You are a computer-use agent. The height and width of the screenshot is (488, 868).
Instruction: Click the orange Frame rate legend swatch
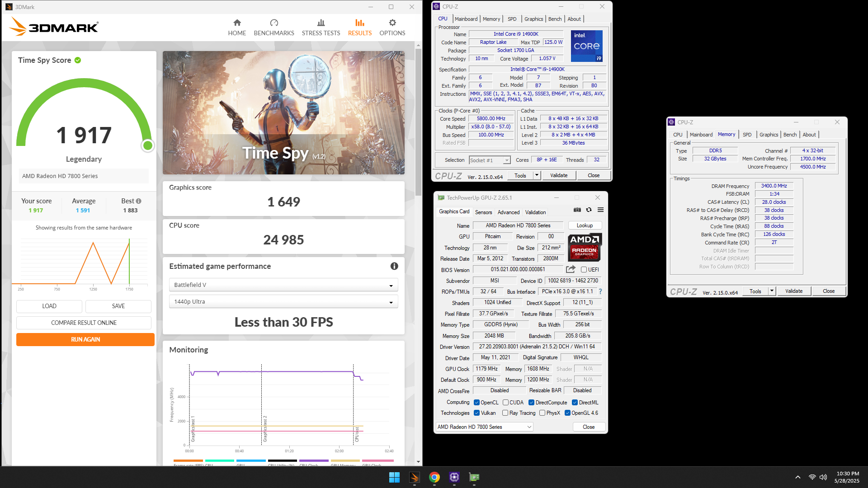(188, 461)
